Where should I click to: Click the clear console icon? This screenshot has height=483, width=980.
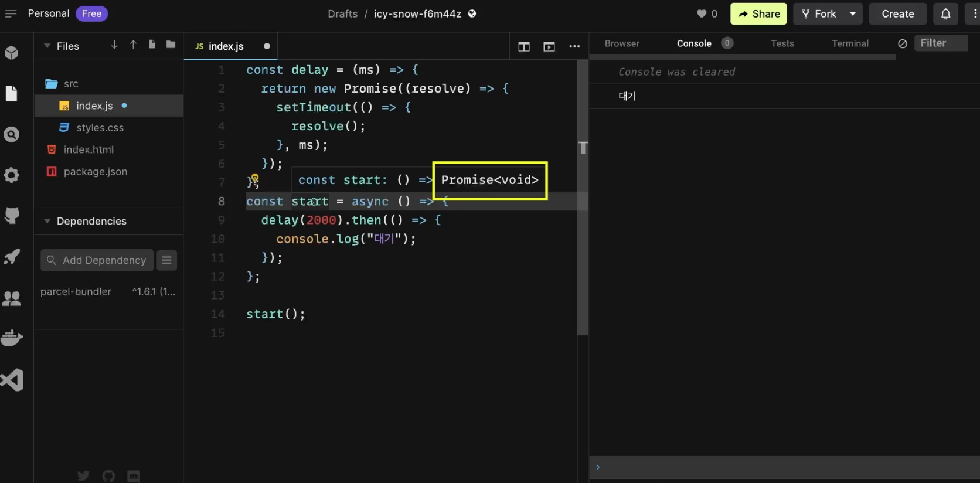[x=903, y=43]
